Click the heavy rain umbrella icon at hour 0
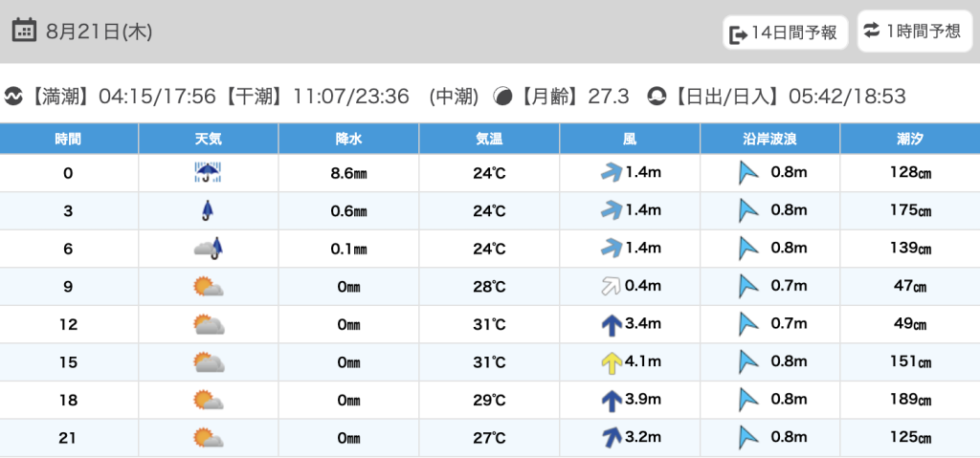The width and height of the screenshot is (980, 458). tap(208, 172)
